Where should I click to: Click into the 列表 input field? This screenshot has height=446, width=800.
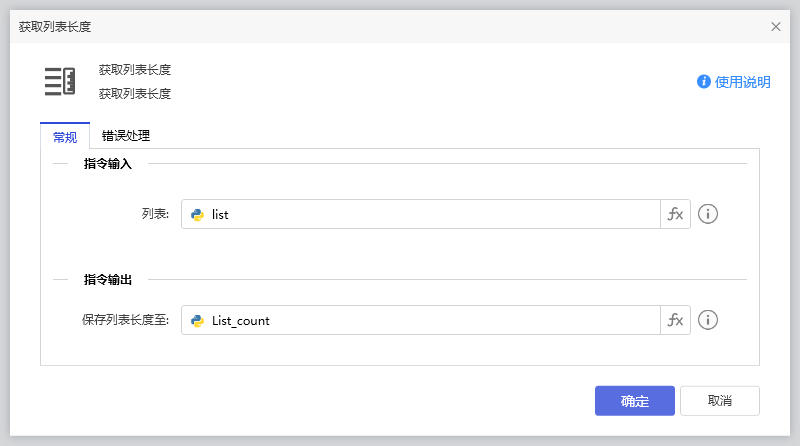coord(430,214)
